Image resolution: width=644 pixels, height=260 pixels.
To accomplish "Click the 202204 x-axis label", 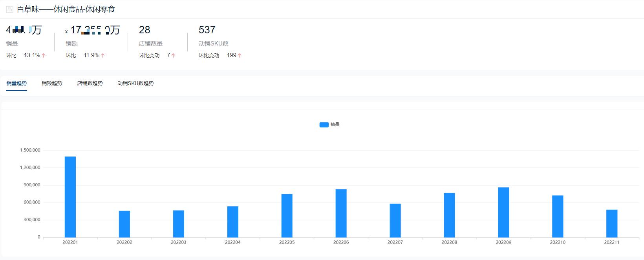I will point(233,242).
